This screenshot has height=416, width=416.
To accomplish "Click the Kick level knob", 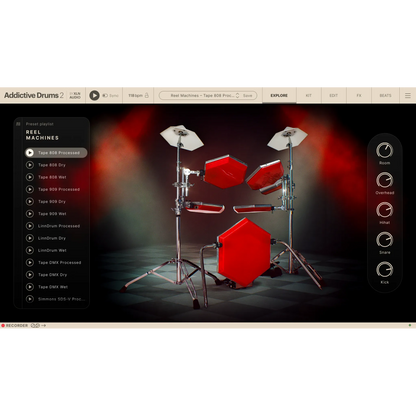I will (384, 270).
